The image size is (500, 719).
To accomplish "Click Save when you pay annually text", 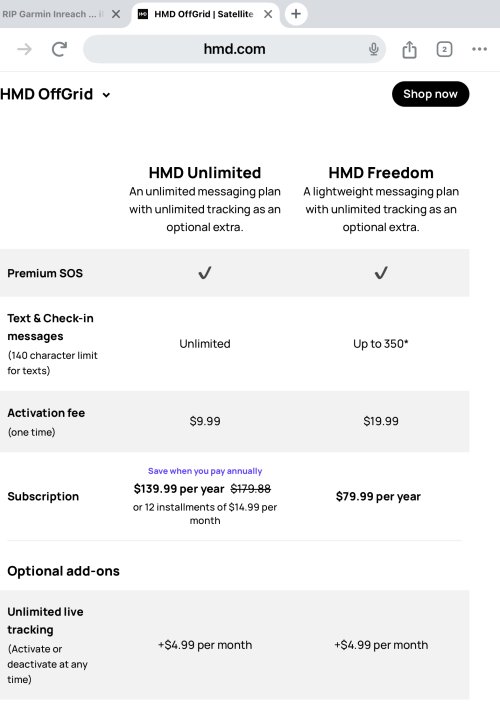I will 205,471.
